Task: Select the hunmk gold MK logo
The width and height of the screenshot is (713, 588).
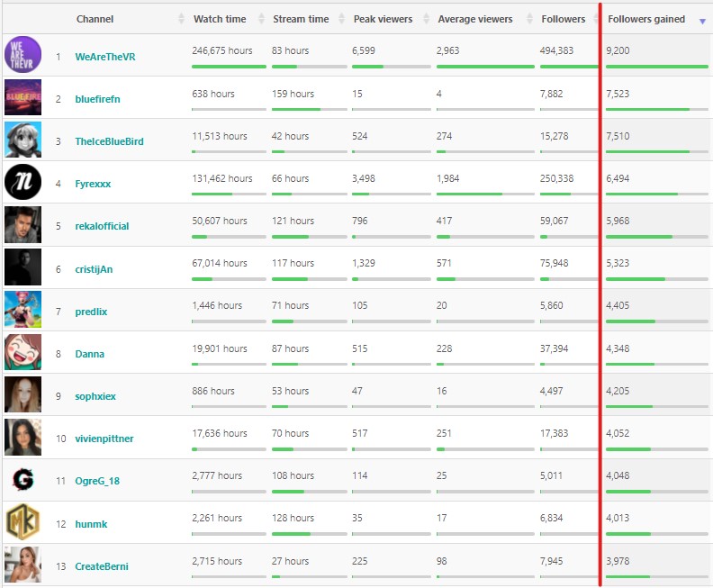Action: point(23,523)
